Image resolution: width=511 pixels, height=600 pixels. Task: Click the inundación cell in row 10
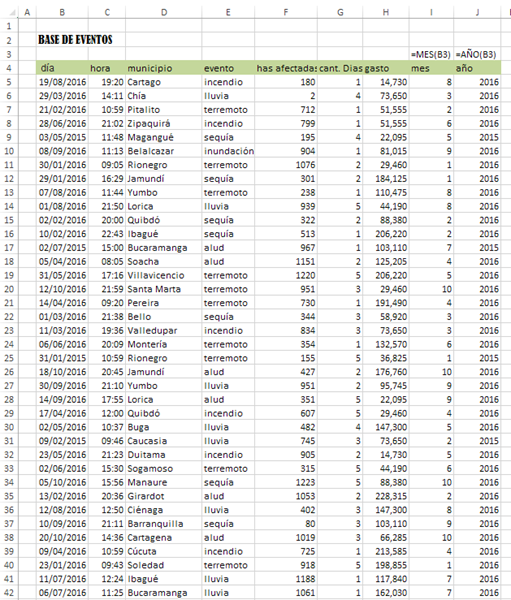228,151
